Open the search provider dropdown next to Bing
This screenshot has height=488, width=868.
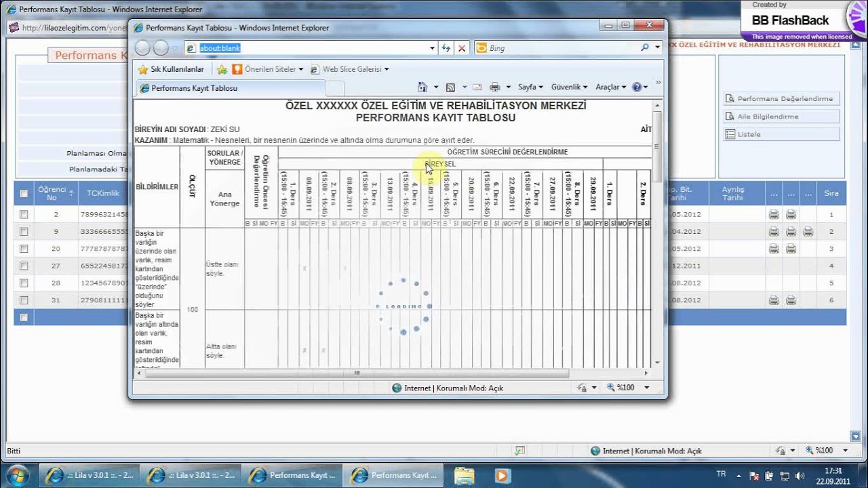point(658,48)
